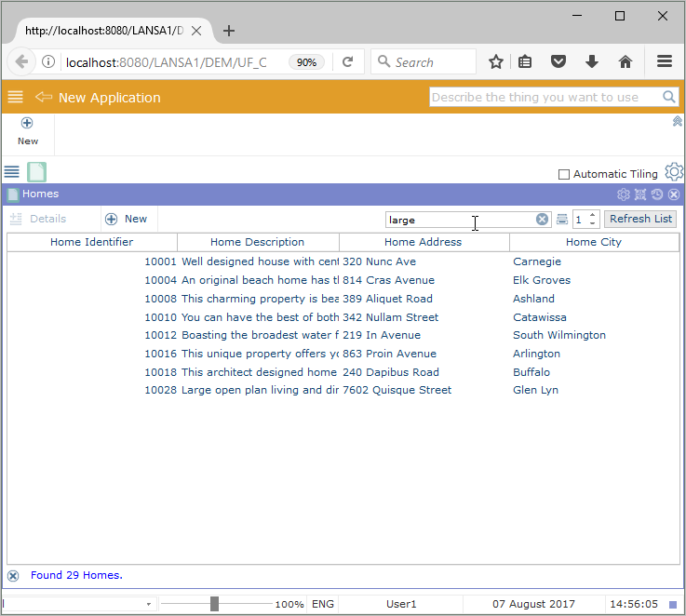Open Homes panel settings gear

coord(624,194)
